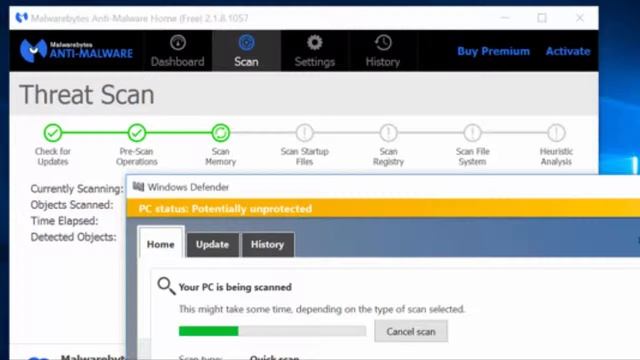This screenshot has height=360, width=640.
Task: Click the Pre-Scan Operations step checkmark
Action: click(137, 133)
